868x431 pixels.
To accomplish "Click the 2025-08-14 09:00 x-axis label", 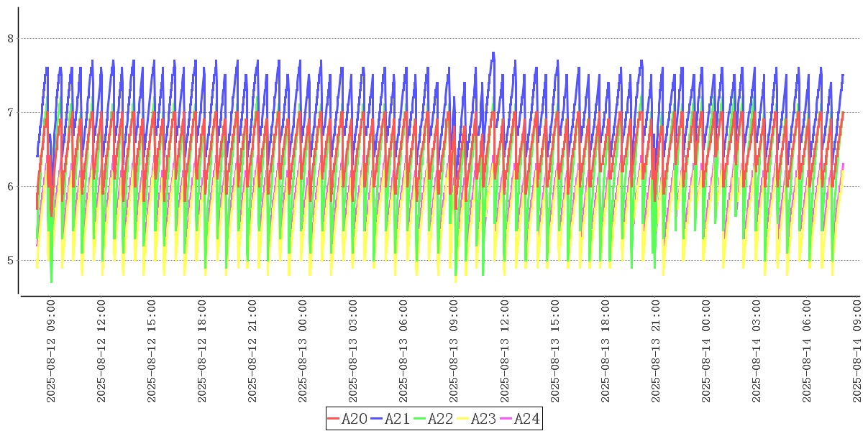I will [857, 351].
